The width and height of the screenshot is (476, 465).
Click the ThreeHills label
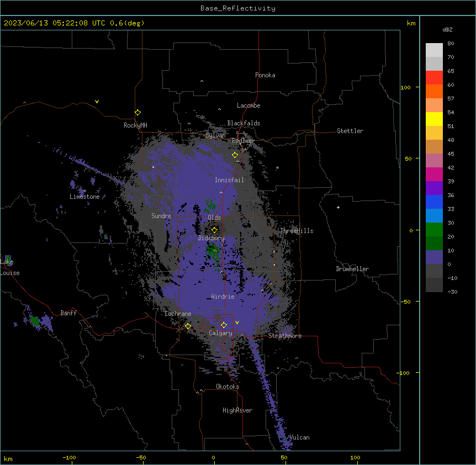coord(297,231)
